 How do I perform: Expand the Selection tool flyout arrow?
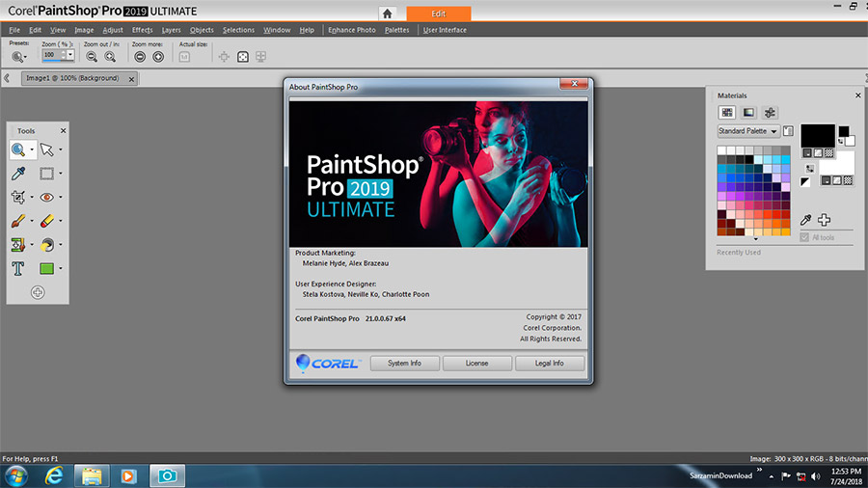[61, 174]
